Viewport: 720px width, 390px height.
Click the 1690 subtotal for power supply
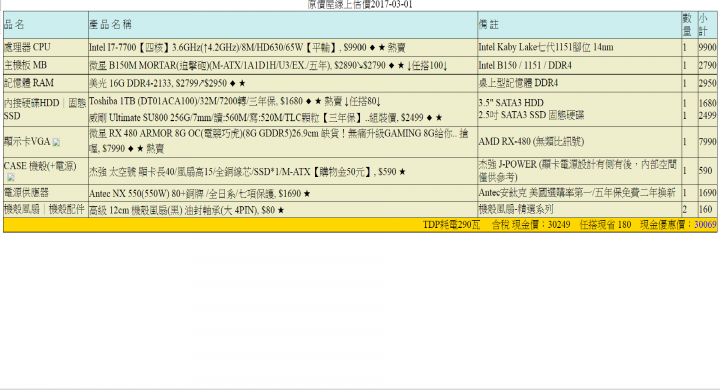tap(707, 193)
